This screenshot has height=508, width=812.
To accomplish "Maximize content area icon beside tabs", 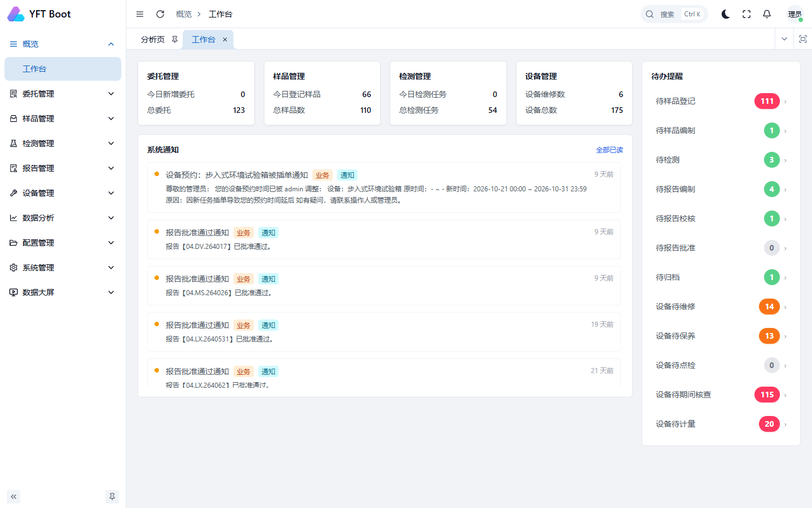I will pos(803,39).
